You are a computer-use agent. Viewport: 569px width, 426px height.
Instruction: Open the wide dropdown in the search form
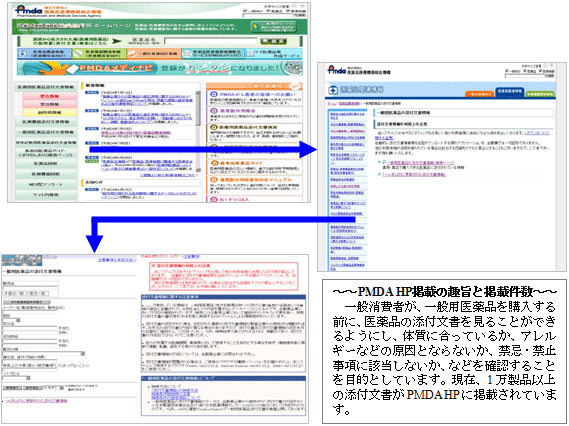44,353
